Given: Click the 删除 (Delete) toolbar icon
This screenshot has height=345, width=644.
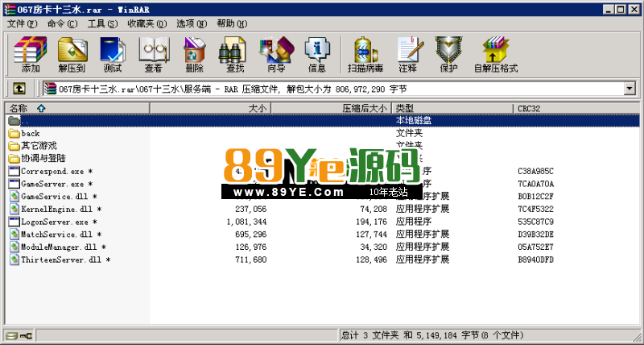Looking at the screenshot, I should pyautogui.click(x=194, y=54).
